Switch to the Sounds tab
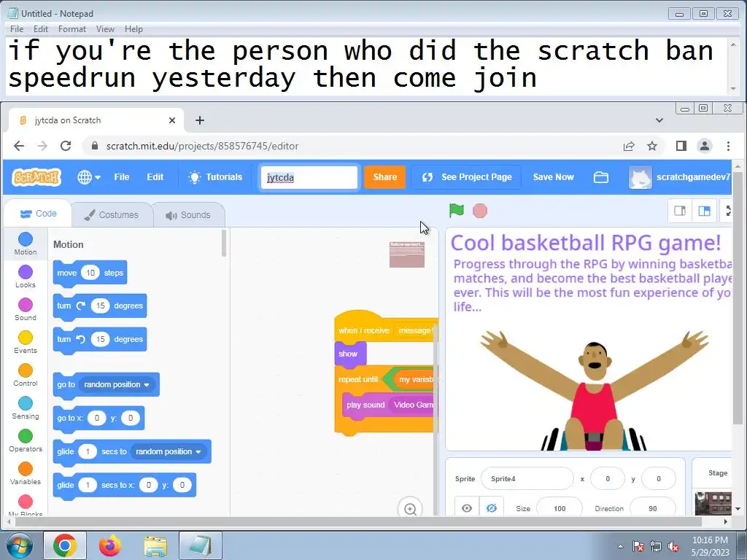This screenshot has width=747, height=560. [x=188, y=215]
